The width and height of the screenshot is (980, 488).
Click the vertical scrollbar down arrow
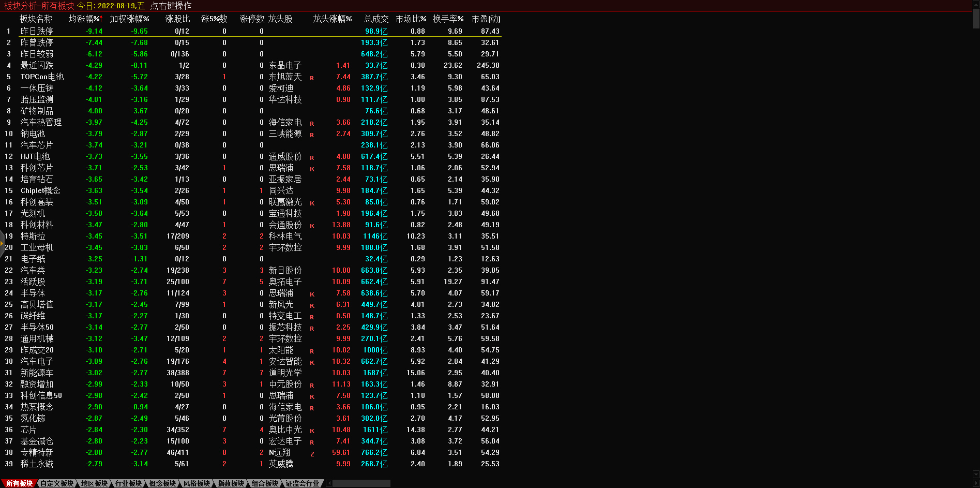[976, 474]
